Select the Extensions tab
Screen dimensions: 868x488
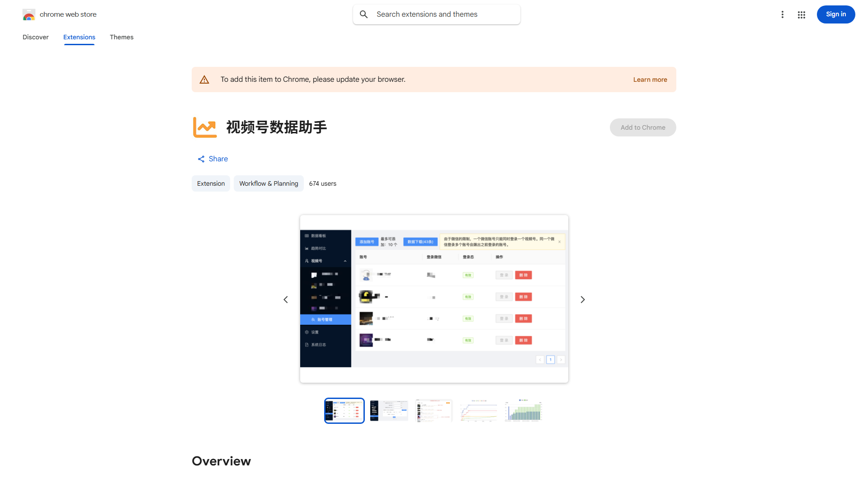pos(79,37)
